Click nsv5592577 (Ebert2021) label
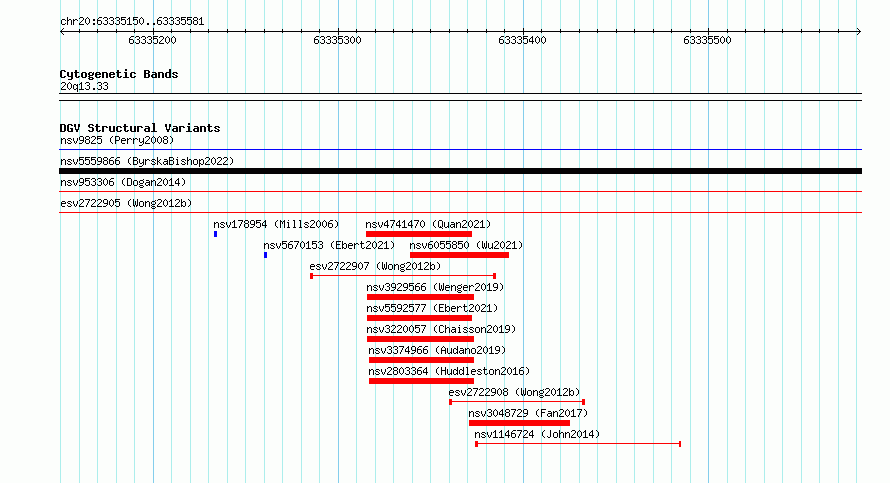 (x=432, y=308)
